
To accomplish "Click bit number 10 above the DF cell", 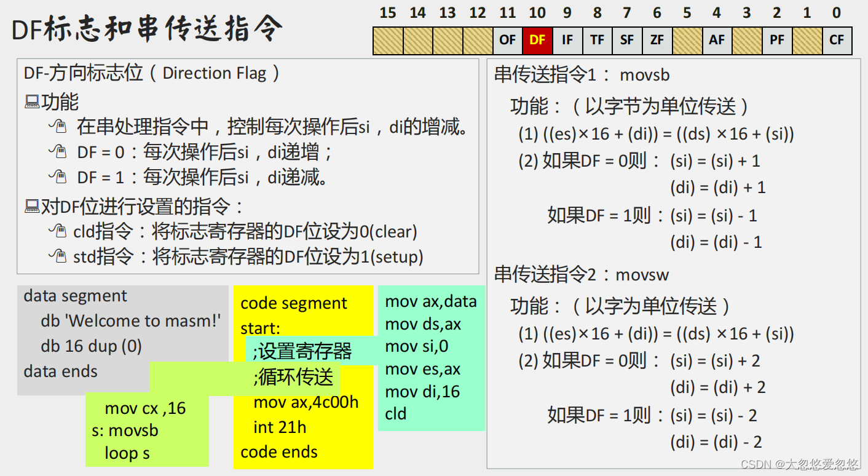I will [x=537, y=13].
